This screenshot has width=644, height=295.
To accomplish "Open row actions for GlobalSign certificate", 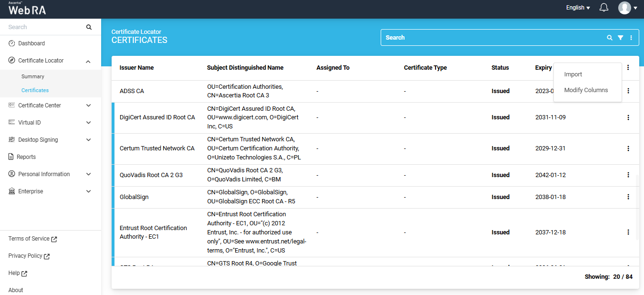I will (628, 197).
